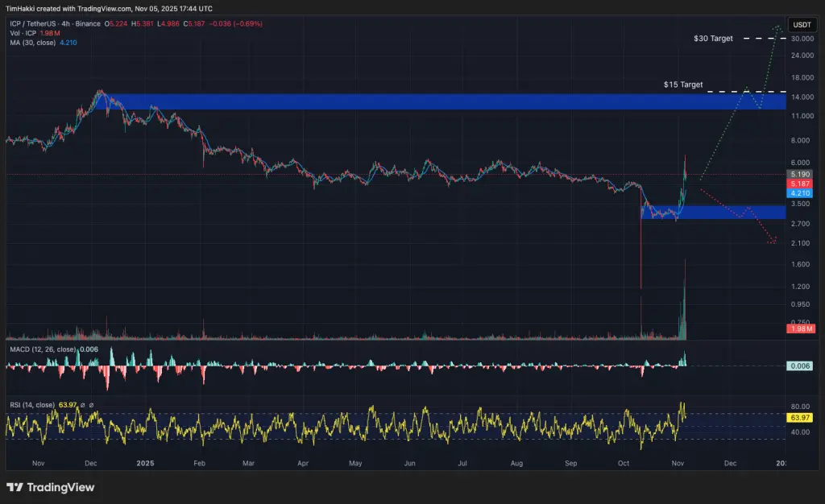Click the 2025 label on the time axis
Viewport: 825px width, 504px height.
point(143,464)
